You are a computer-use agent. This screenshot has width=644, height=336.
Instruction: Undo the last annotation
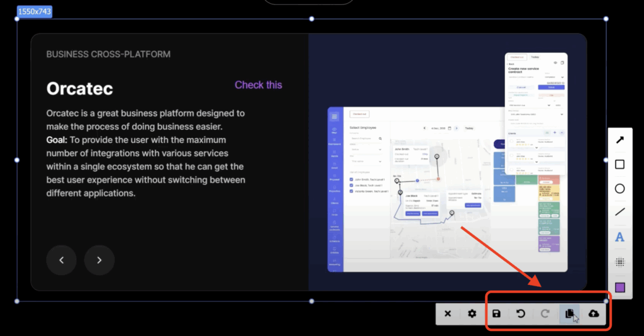(521, 313)
